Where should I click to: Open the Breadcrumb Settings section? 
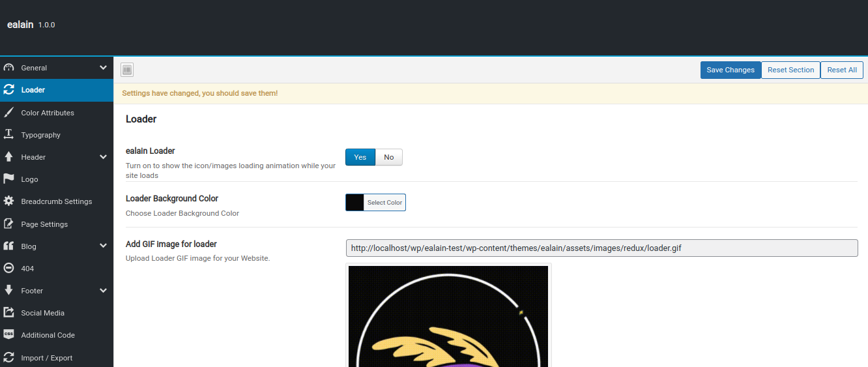pos(57,201)
